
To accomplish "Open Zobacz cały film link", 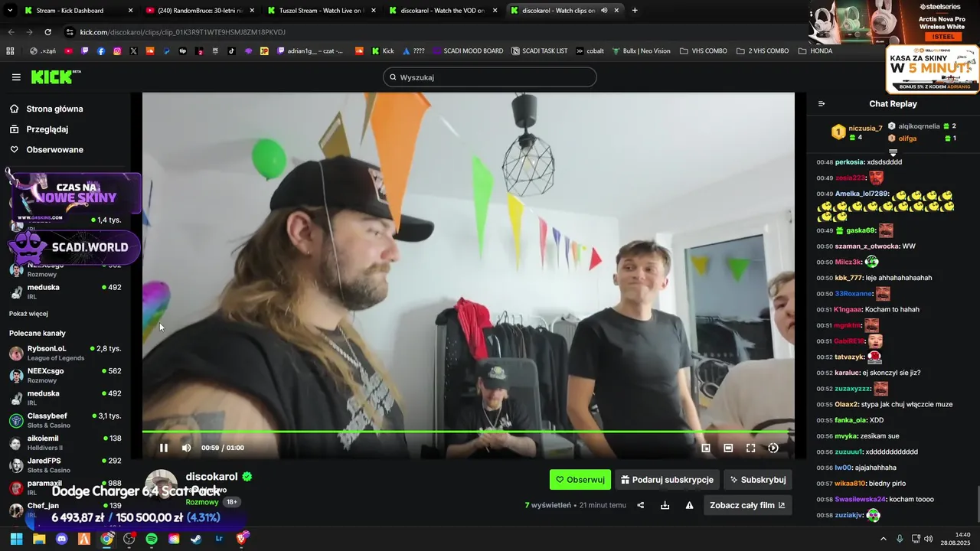I will (747, 505).
